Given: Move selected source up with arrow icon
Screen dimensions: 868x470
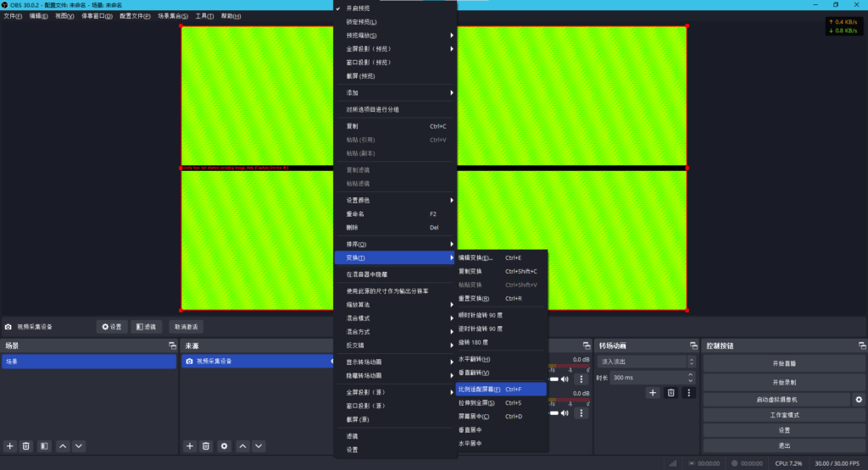Looking at the screenshot, I should click(x=242, y=445).
